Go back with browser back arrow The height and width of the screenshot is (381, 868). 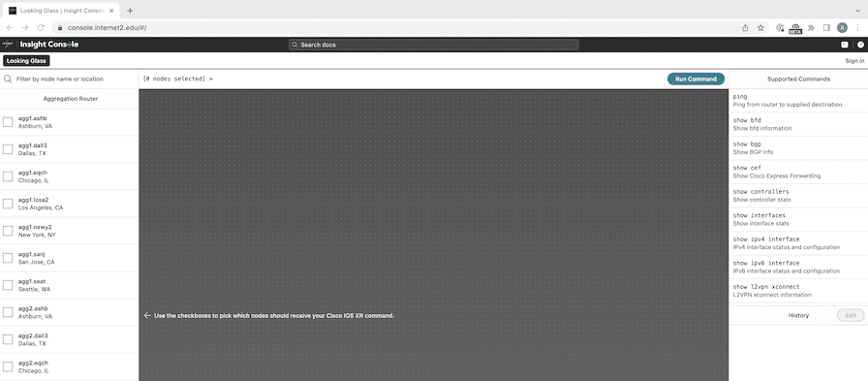(10, 28)
